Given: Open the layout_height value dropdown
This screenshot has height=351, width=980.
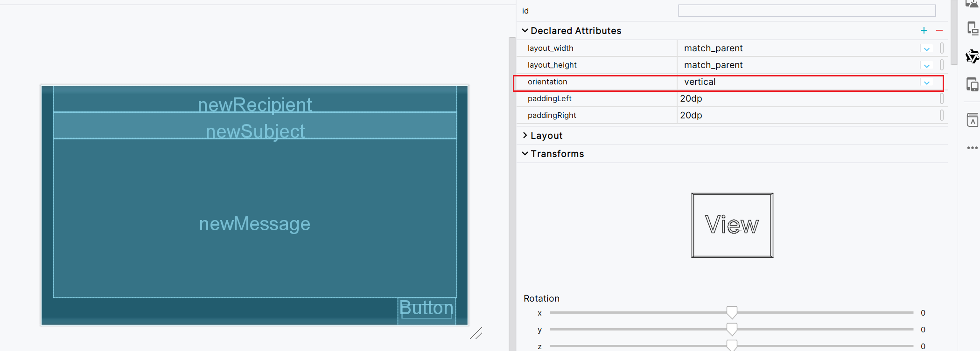Looking at the screenshot, I should (927, 65).
